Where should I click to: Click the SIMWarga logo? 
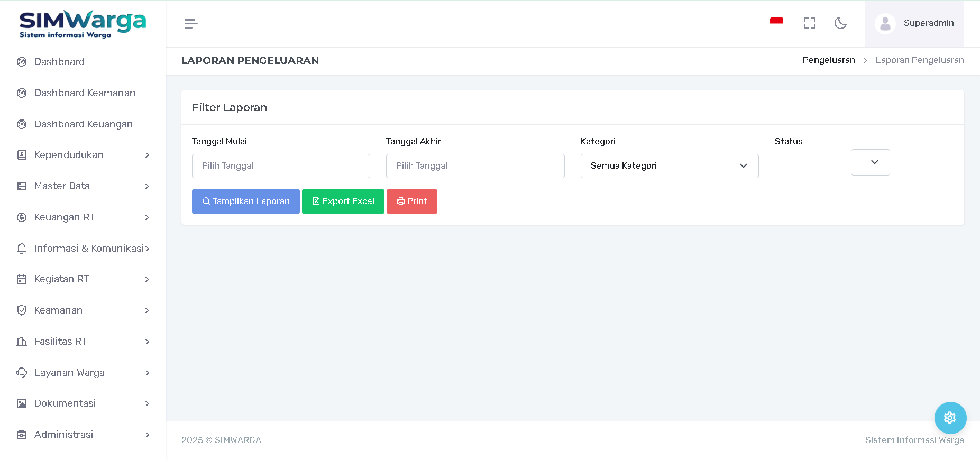coord(83,24)
